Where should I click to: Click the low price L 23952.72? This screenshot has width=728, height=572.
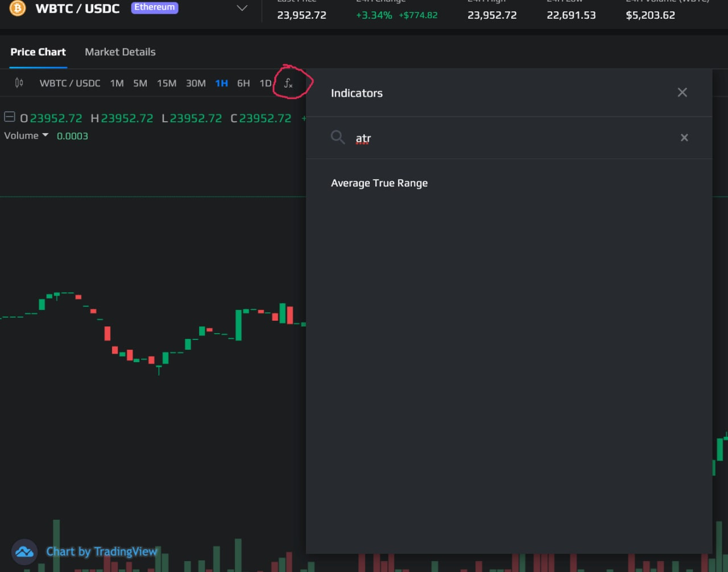click(x=192, y=118)
